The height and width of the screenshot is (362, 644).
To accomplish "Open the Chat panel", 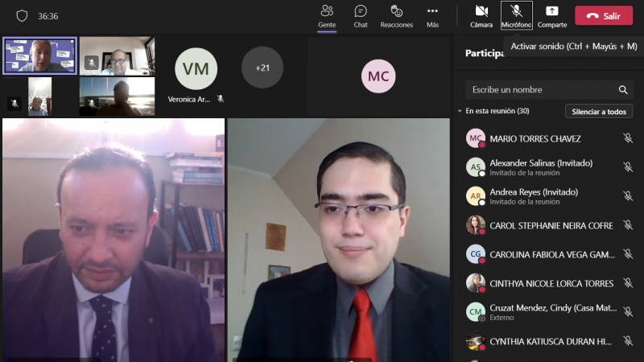I will pyautogui.click(x=361, y=16).
